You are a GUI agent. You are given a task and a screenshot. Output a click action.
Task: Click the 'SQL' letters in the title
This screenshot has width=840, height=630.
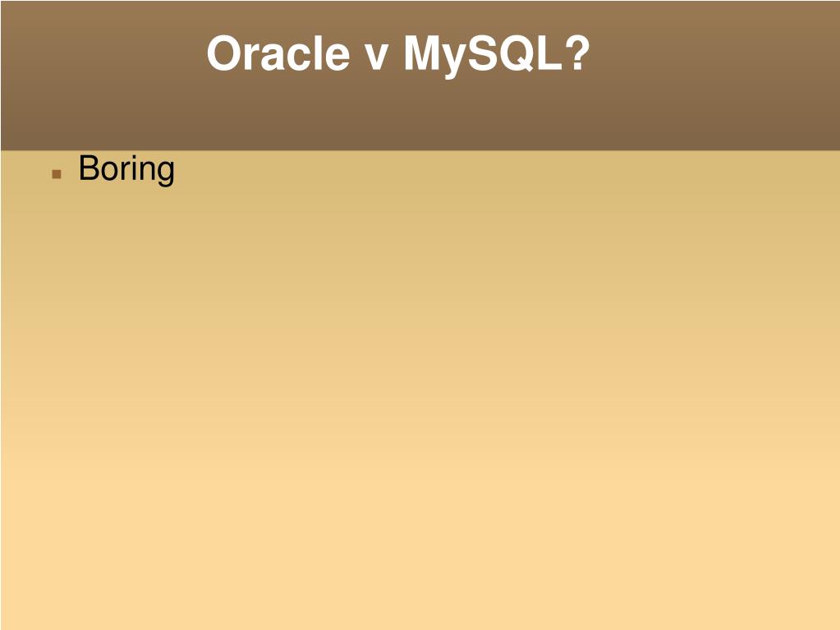516,53
